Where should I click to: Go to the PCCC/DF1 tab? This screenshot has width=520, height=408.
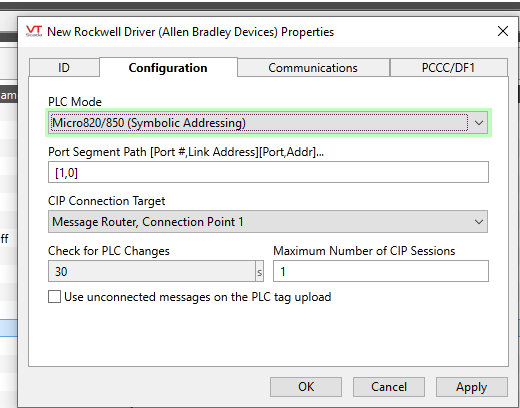(x=448, y=68)
